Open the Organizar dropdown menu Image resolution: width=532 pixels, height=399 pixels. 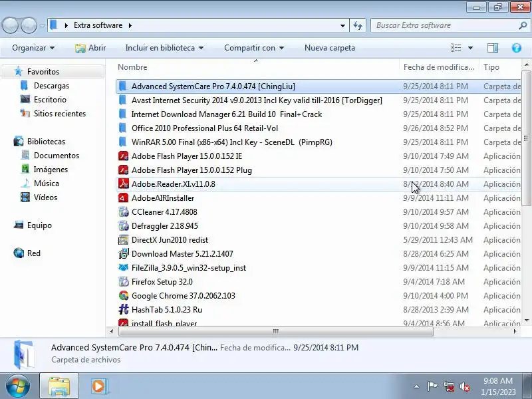click(33, 48)
